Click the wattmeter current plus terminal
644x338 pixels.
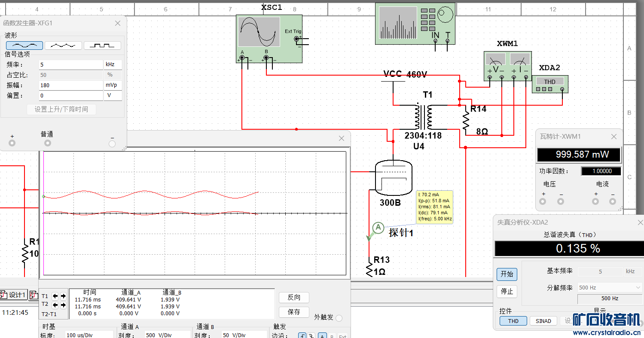pos(595,201)
